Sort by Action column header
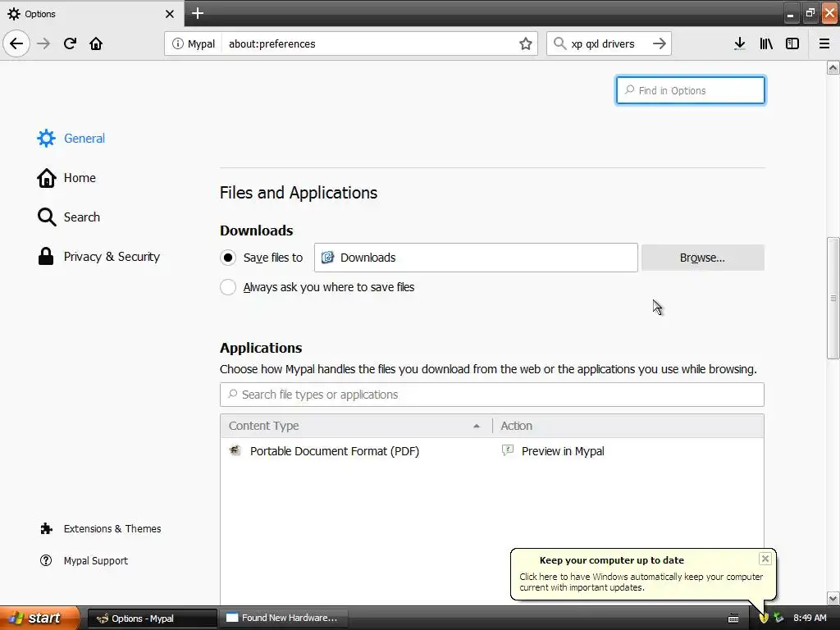The width and height of the screenshot is (840, 630). pos(628,426)
